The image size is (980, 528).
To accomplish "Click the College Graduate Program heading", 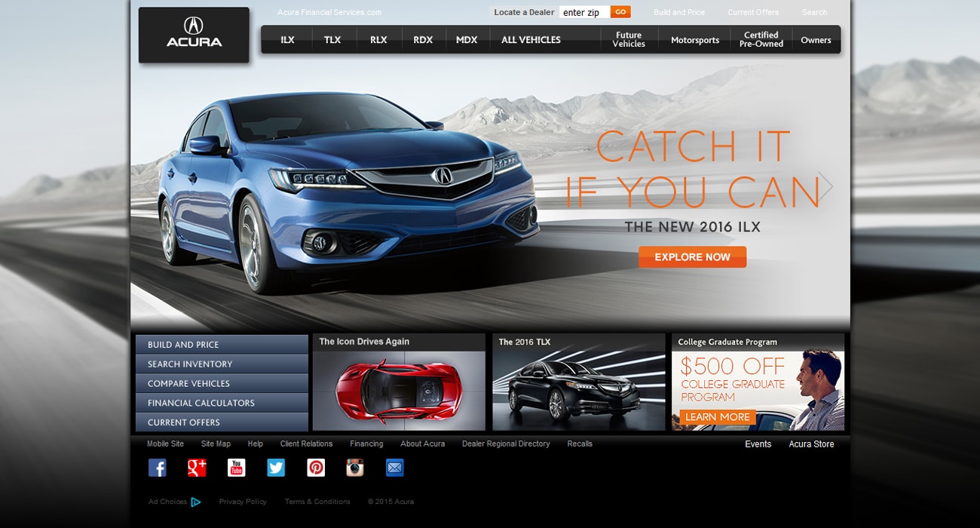I will (x=727, y=342).
